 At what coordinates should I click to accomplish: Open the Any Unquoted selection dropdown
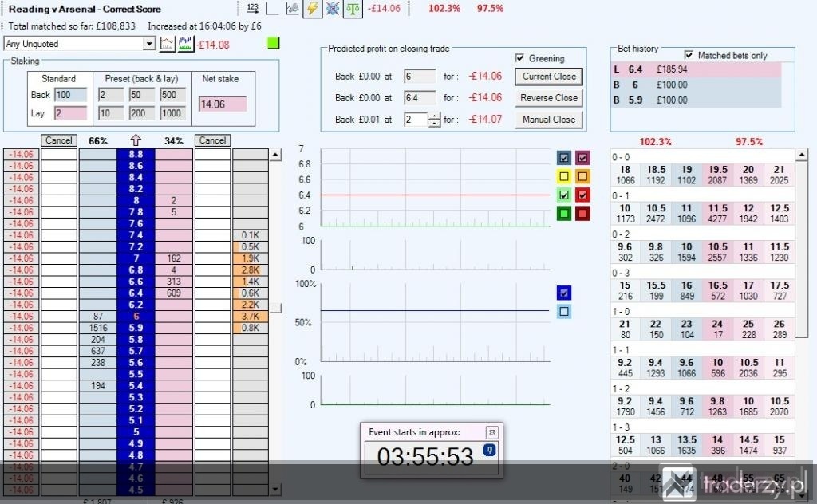149,44
